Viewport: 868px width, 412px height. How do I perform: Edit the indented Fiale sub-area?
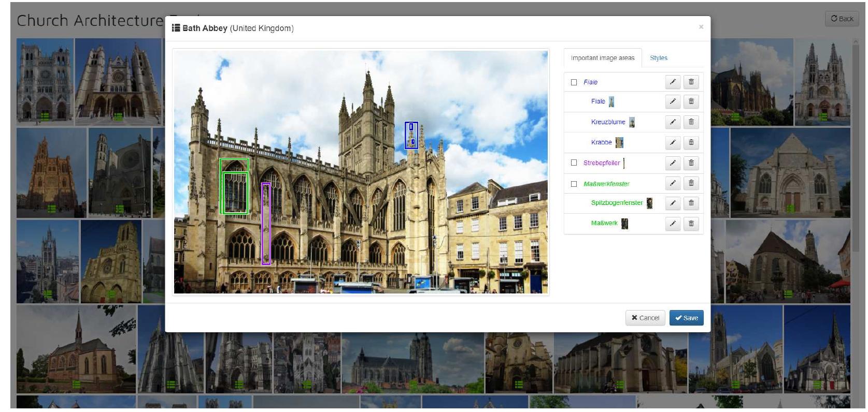pyautogui.click(x=673, y=101)
